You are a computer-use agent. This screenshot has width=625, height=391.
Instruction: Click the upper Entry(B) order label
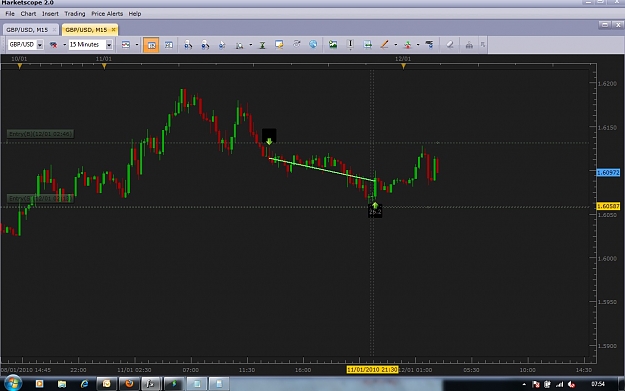point(40,134)
